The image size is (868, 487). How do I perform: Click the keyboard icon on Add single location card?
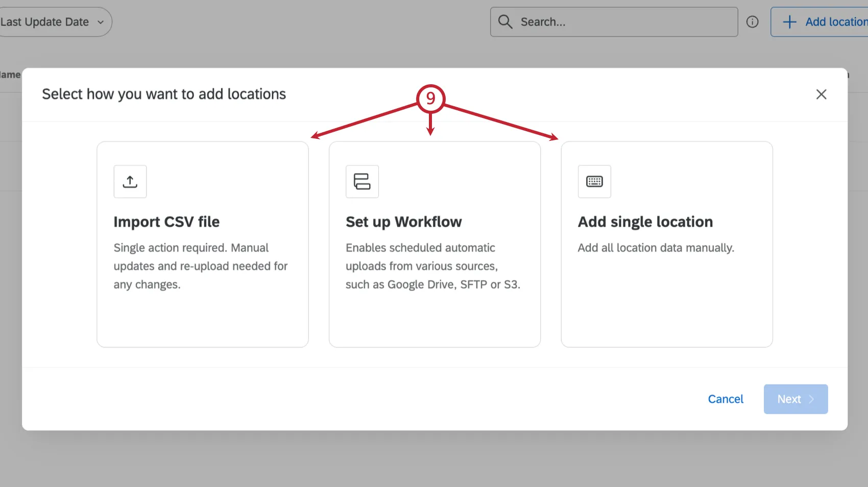coord(594,182)
